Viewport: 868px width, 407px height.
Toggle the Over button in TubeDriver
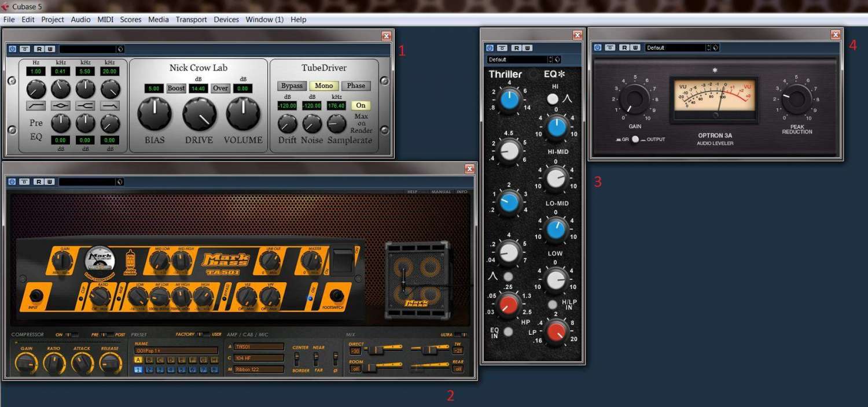220,88
